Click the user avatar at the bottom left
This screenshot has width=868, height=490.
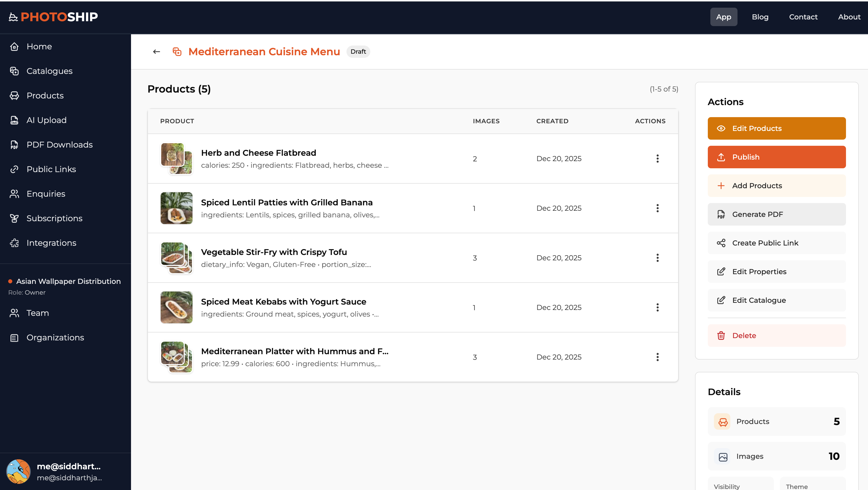[x=18, y=471]
